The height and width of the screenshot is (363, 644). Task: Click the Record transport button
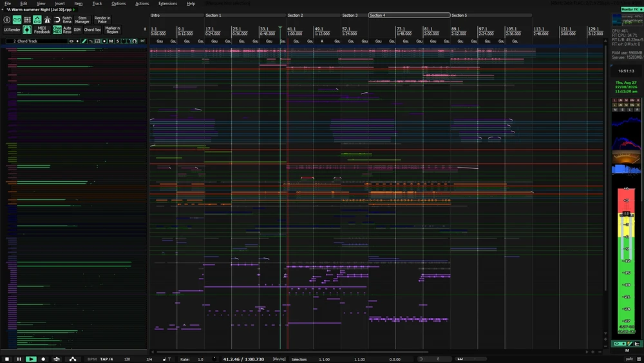pos(43,359)
